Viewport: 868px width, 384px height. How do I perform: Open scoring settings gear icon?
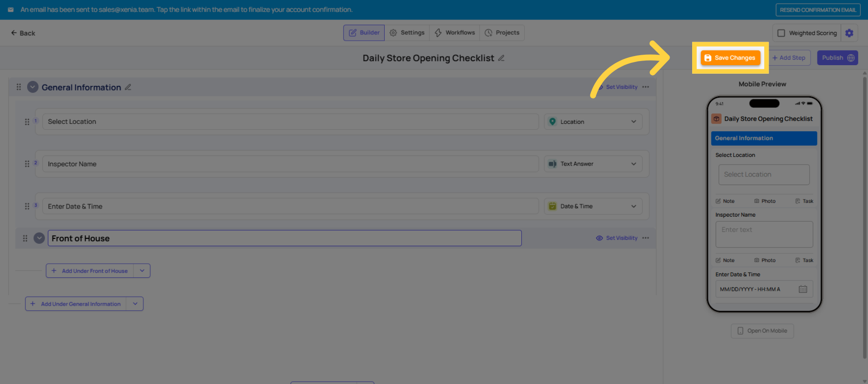(849, 33)
